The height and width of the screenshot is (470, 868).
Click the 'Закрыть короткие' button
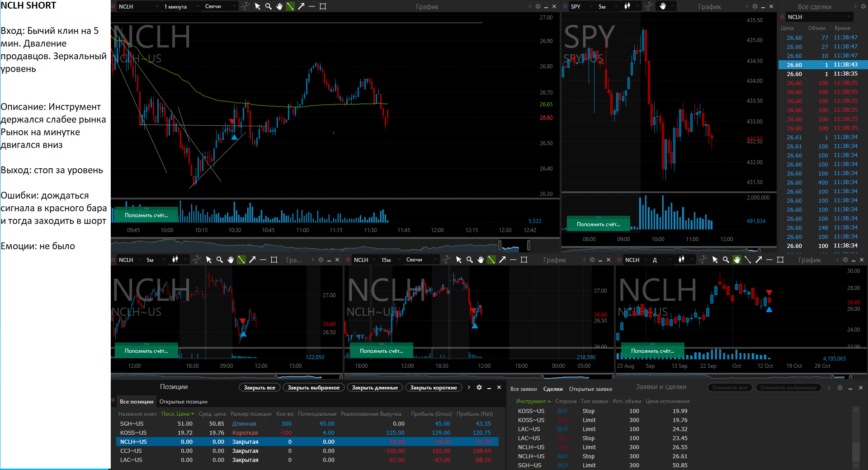tap(434, 388)
